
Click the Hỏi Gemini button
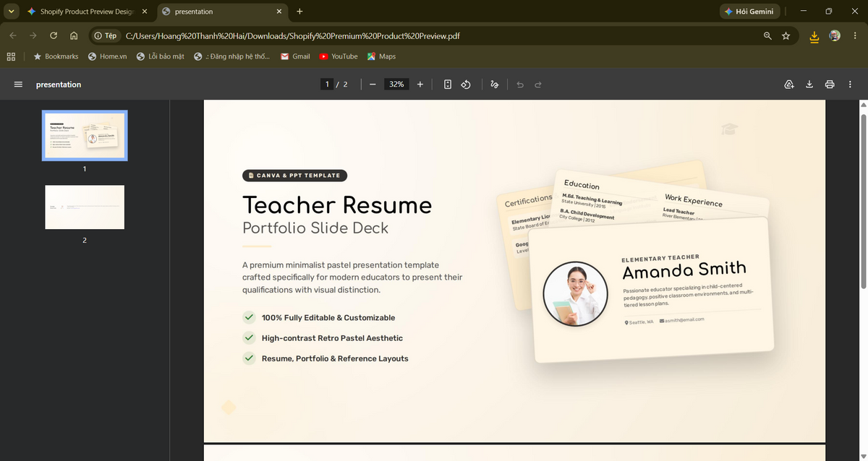pyautogui.click(x=749, y=12)
